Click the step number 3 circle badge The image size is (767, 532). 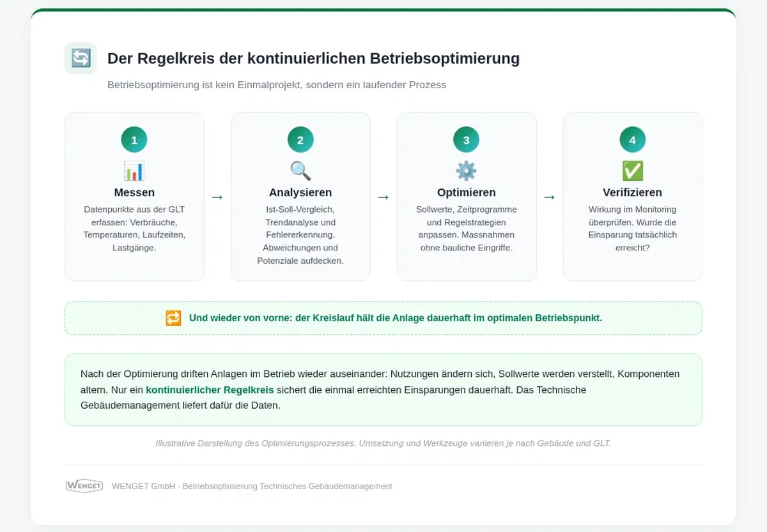[x=467, y=140]
